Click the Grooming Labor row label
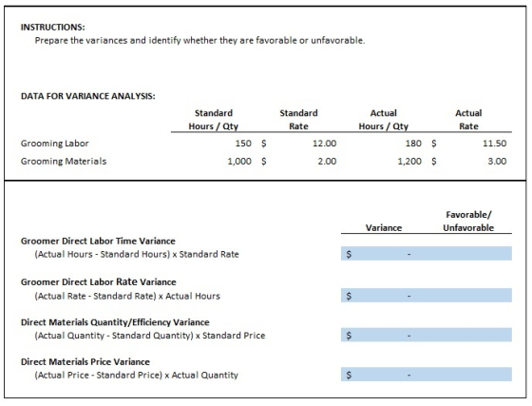Viewport: 532px width, 406px height. point(55,144)
